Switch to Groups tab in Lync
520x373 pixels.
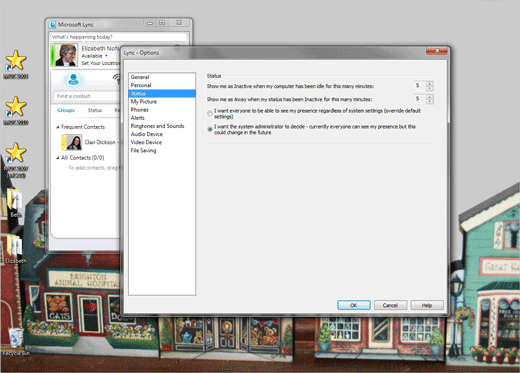(66, 110)
